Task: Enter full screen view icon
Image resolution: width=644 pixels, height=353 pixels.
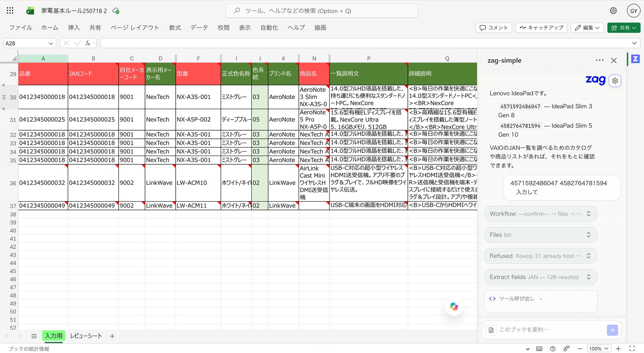Action: (632, 349)
